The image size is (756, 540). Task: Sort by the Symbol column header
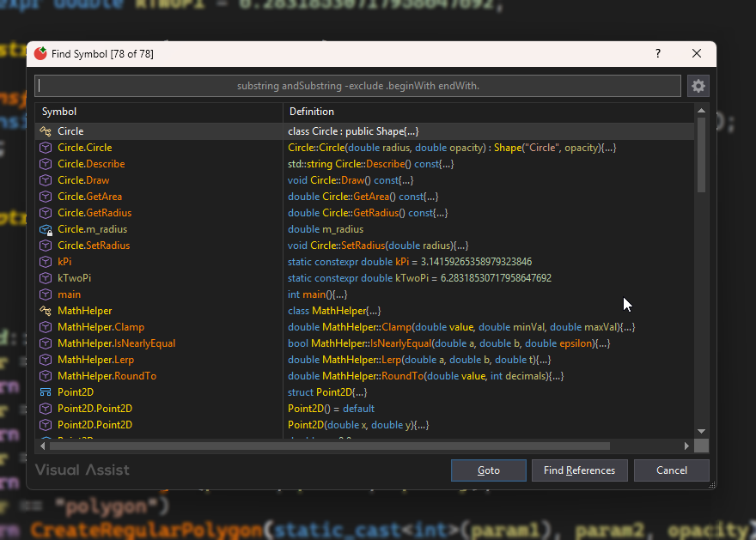click(x=159, y=112)
